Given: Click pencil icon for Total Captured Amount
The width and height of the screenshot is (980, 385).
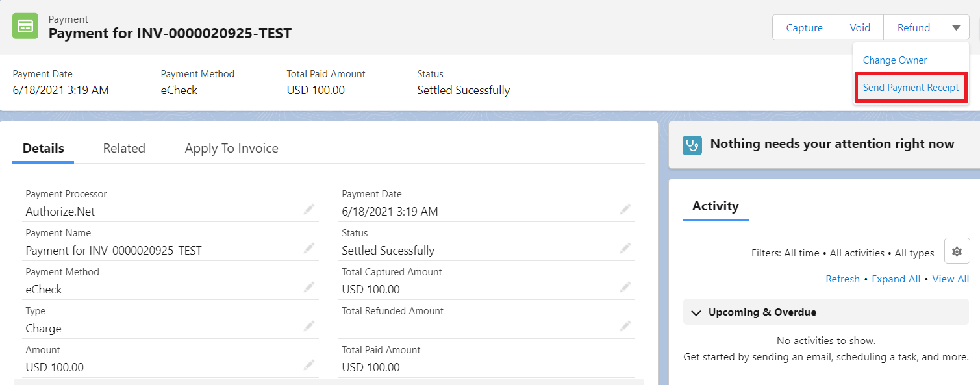Looking at the screenshot, I should (x=625, y=287).
